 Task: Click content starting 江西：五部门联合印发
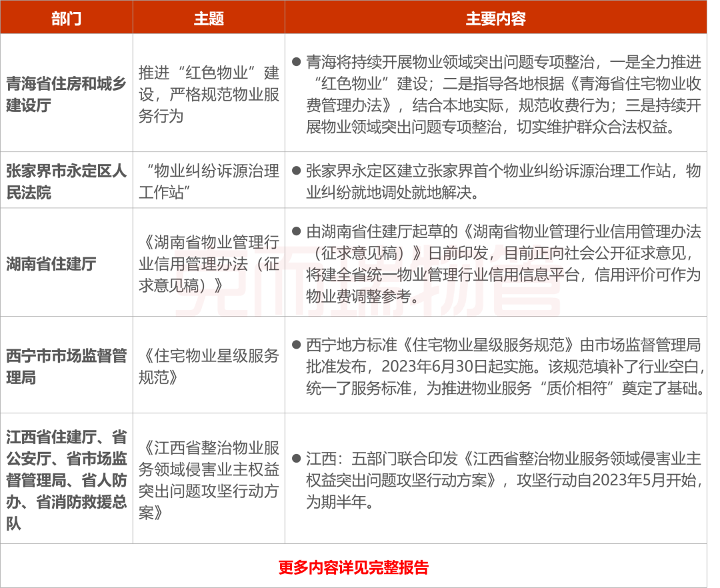[x=496, y=479]
